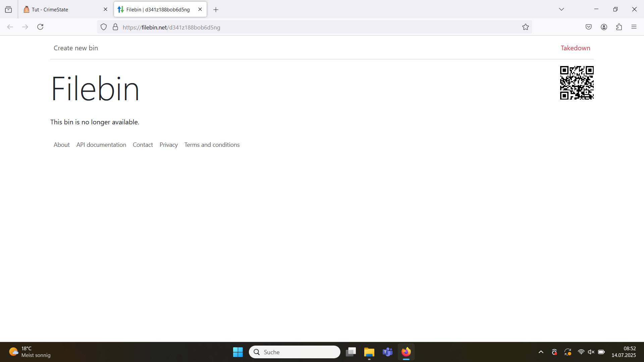Screen dimensions: 644x362
Task: Open the Firefox application hamburger menu
Action: pyautogui.click(x=634, y=27)
